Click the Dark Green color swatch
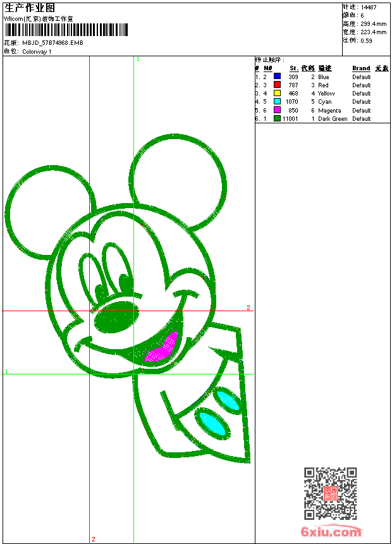The width and height of the screenshot is (392, 544). pos(277,118)
